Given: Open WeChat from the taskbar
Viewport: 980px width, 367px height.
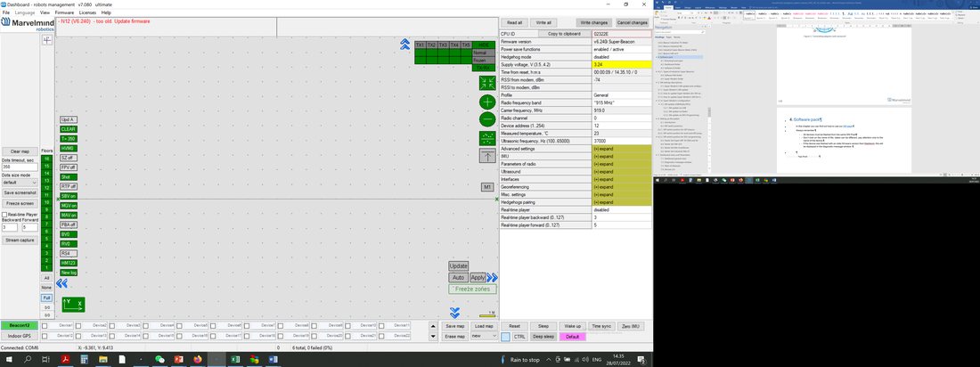Looking at the screenshot, I should 159,360.
